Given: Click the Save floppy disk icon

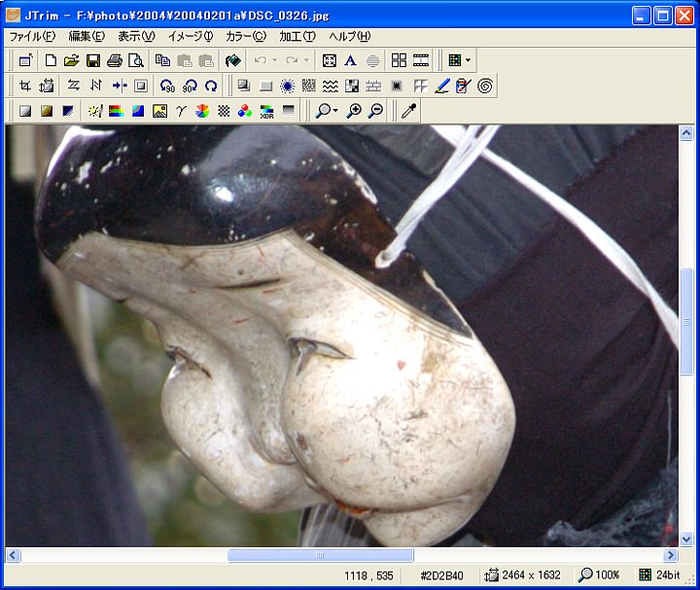Looking at the screenshot, I should (93, 60).
